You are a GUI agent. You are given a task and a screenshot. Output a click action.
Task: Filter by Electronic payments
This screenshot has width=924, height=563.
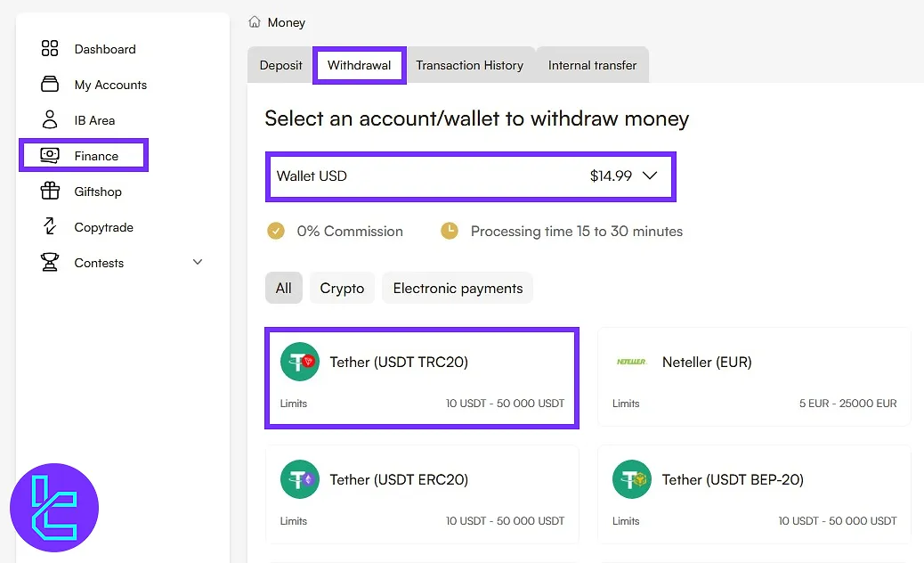pyautogui.click(x=458, y=288)
